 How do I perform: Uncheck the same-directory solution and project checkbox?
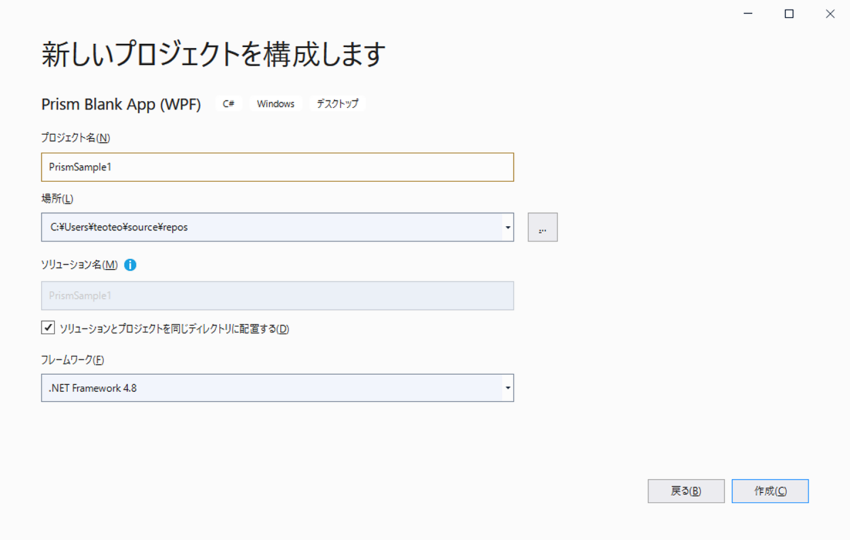click(x=48, y=328)
